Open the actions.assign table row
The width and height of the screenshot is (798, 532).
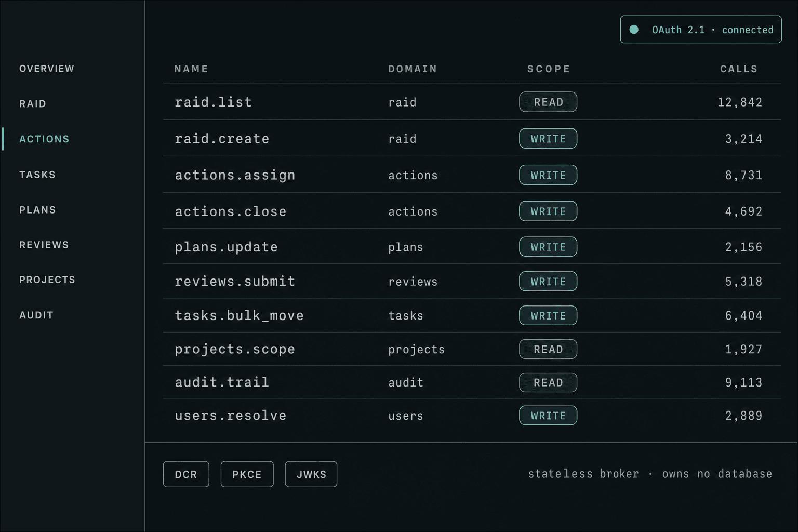coord(472,175)
